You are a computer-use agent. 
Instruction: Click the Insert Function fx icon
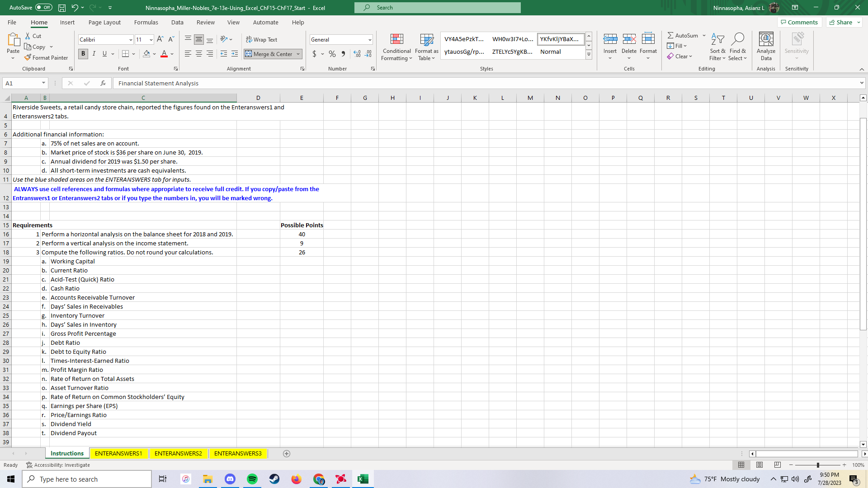[x=103, y=83]
